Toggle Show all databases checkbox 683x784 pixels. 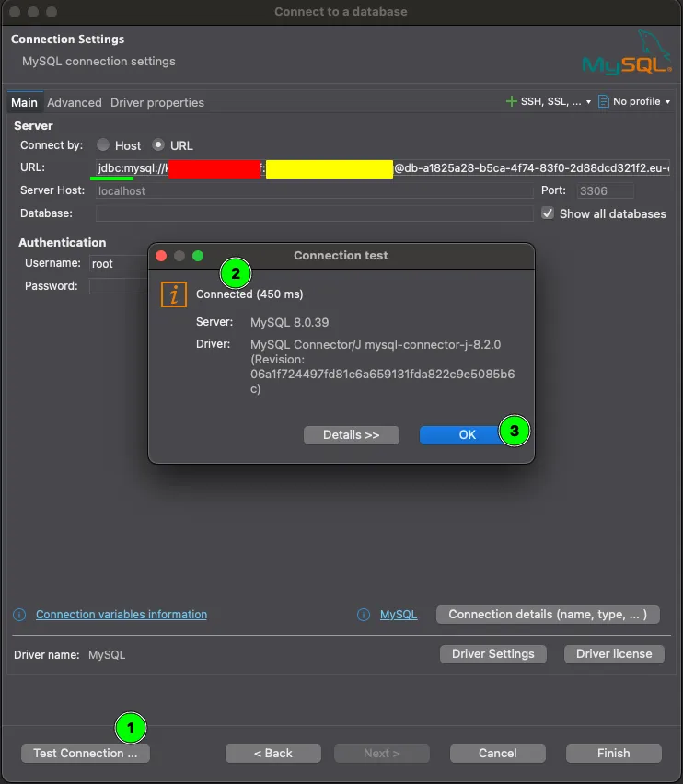click(x=548, y=213)
